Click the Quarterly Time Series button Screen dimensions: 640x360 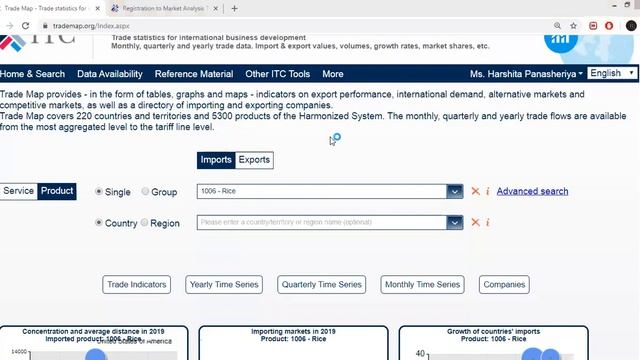[322, 284]
